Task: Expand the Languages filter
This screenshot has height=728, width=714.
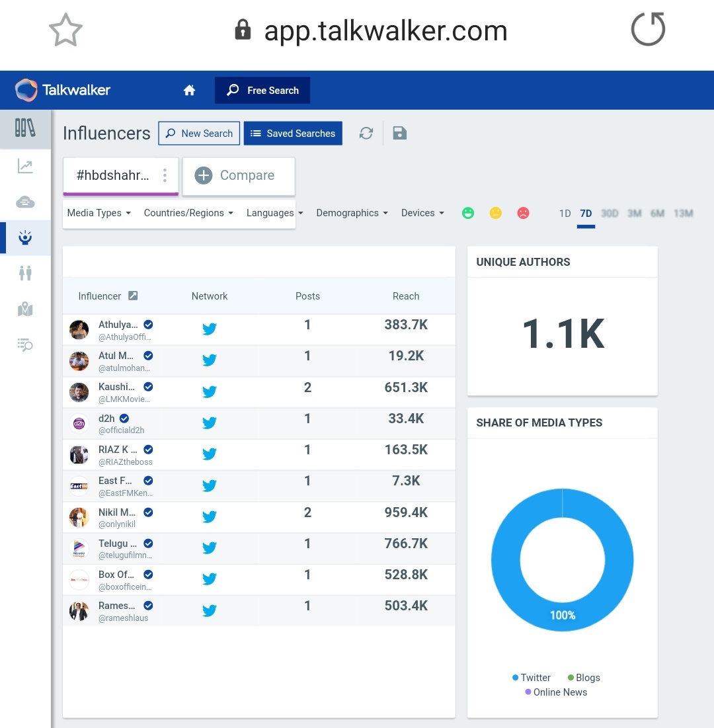Action: coord(274,213)
